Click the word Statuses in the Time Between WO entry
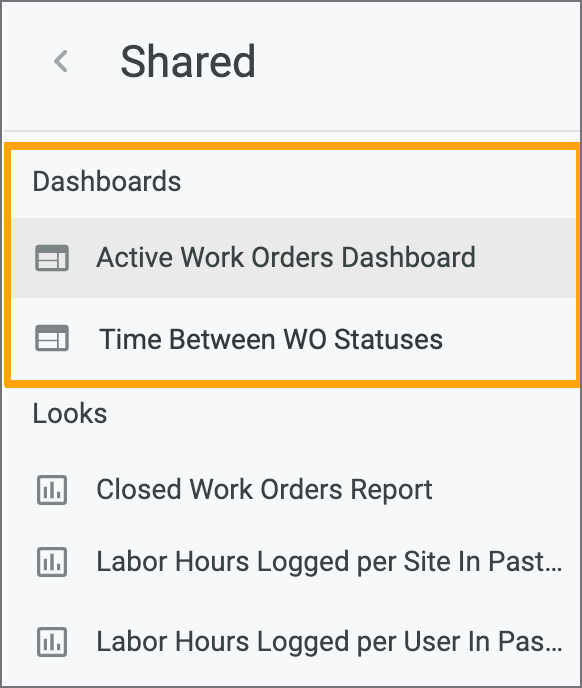582x688 pixels. (x=388, y=340)
